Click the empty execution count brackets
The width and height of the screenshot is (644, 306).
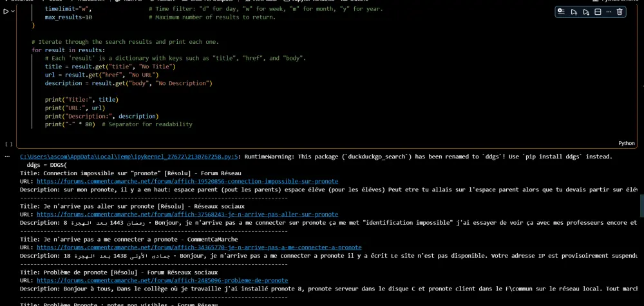[x=8, y=144]
